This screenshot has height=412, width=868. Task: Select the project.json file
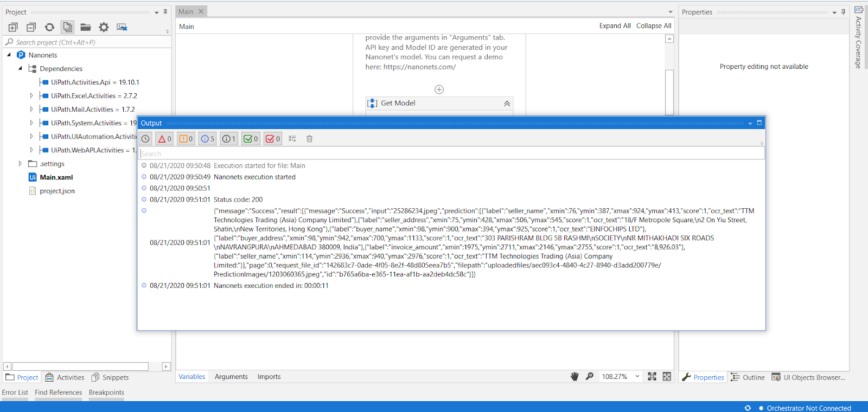(x=57, y=191)
